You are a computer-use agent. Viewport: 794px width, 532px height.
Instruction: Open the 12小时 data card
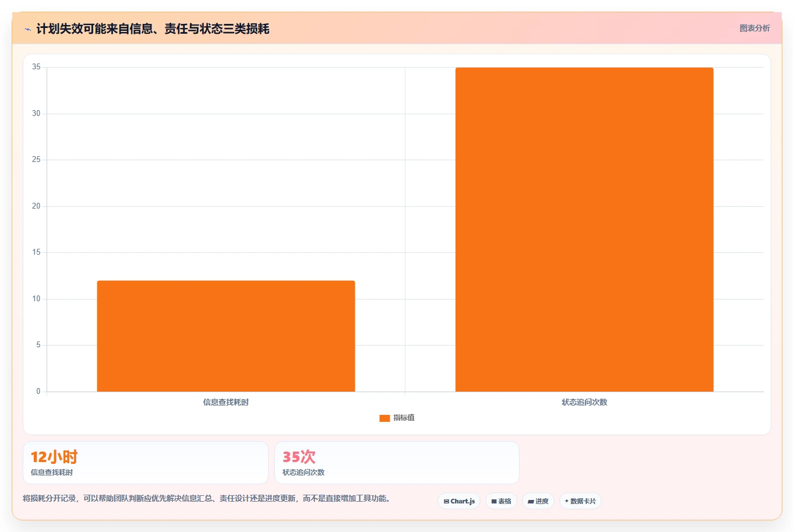pyautogui.click(x=146, y=463)
